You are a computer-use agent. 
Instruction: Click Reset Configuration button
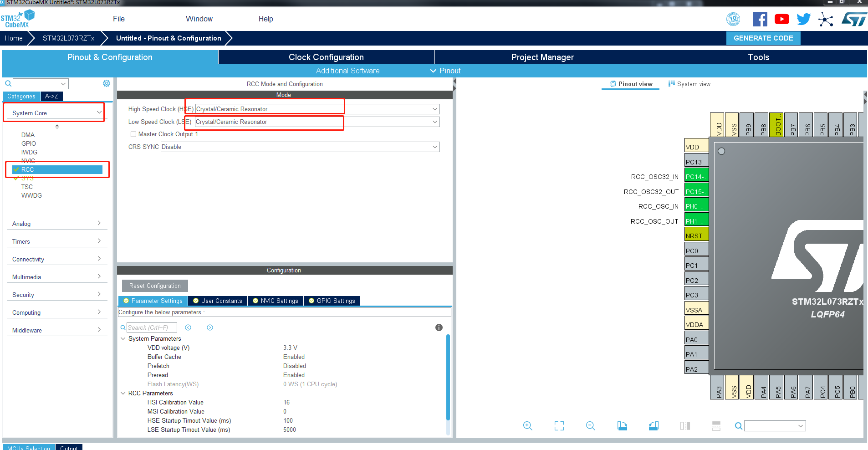click(x=155, y=286)
